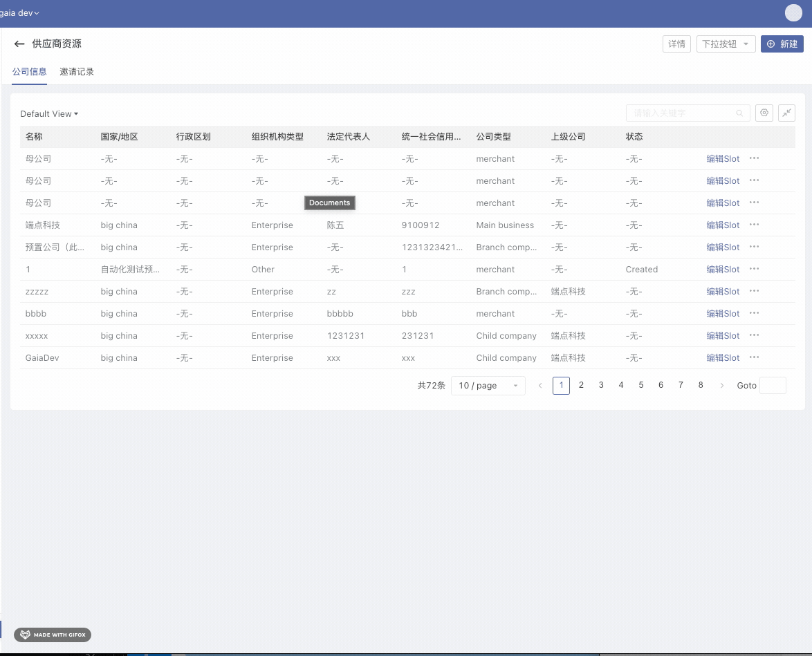Go back using the left arrow icon
812x656 pixels.
(x=19, y=44)
